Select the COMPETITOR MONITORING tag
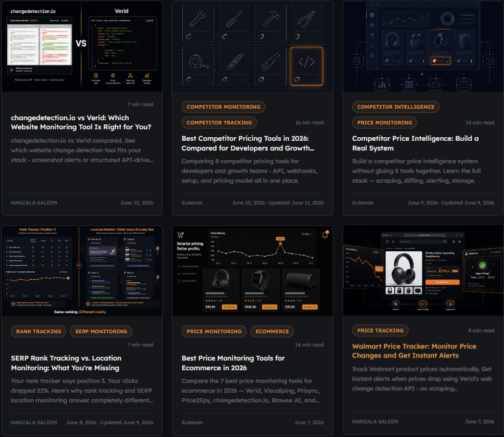Image resolution: width=504 pixels, height=437 pixels. 223,107
